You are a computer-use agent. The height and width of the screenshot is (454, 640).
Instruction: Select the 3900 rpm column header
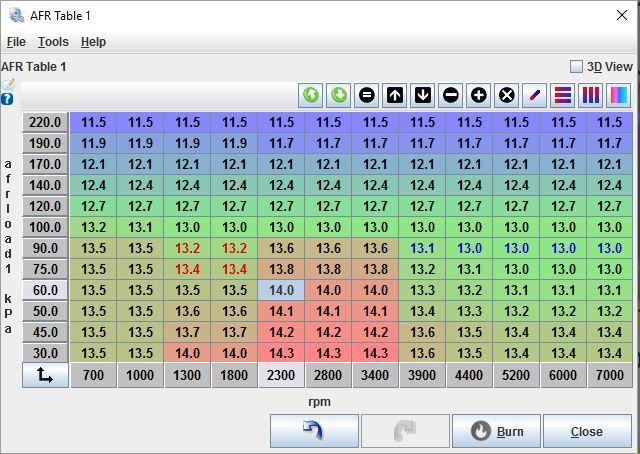click(x=422, y=375)
